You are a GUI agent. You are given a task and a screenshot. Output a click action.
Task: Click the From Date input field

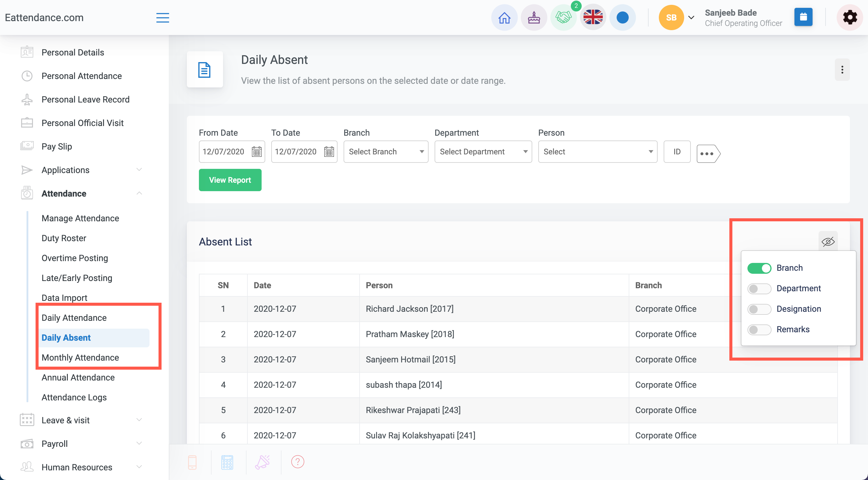(232, 152)
